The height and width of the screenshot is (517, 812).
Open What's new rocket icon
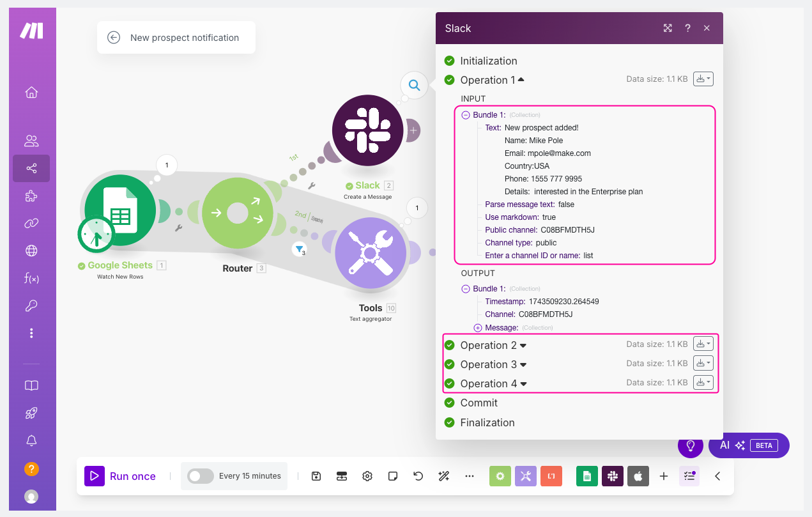point(31,413)
